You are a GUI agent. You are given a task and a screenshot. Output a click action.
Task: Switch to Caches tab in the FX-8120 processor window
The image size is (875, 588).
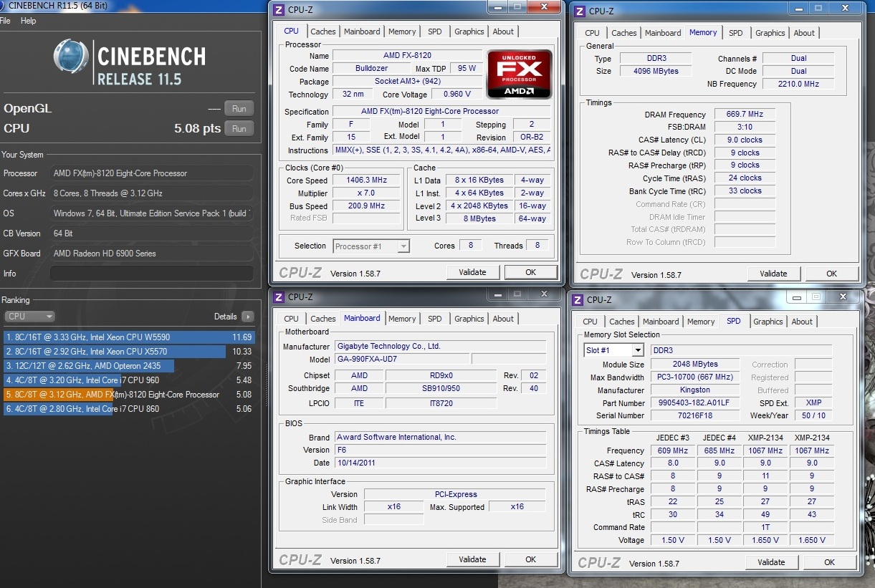[322, 32]
